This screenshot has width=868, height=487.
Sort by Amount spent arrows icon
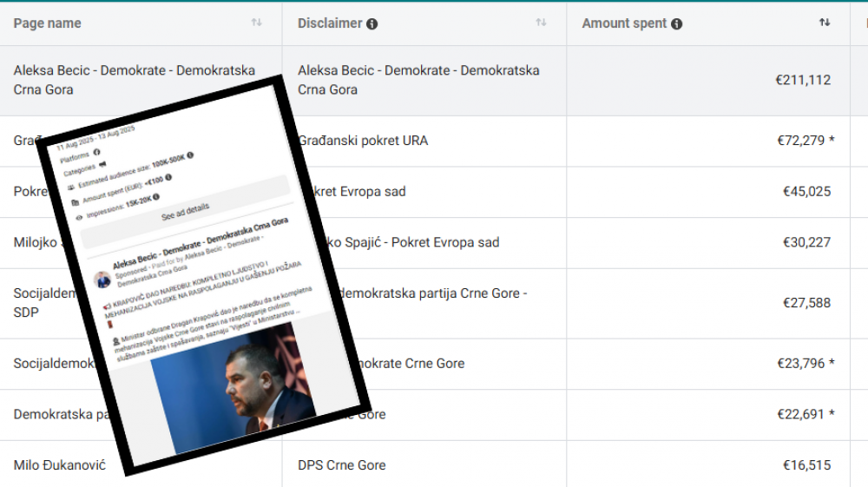[825, 23]
